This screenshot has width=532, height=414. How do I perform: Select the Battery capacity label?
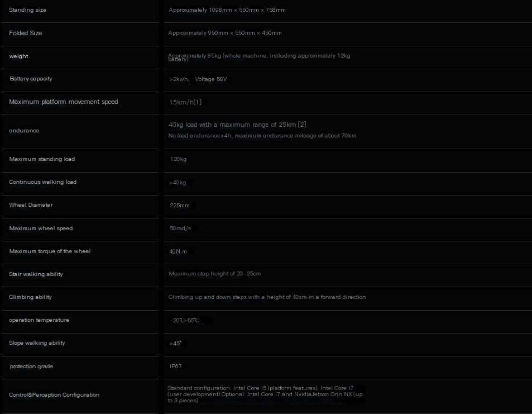pos(31,79)
